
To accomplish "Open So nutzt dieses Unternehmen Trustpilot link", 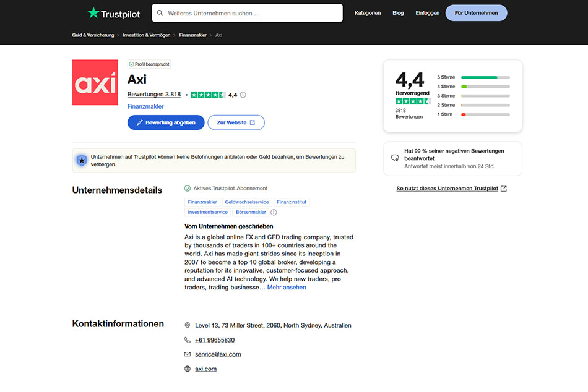I will coord(451,189).
